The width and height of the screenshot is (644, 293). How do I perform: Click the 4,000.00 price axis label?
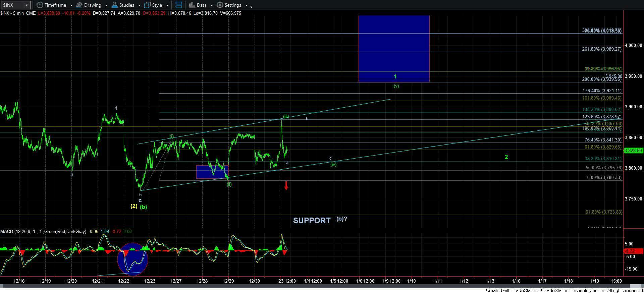(633, 45)
